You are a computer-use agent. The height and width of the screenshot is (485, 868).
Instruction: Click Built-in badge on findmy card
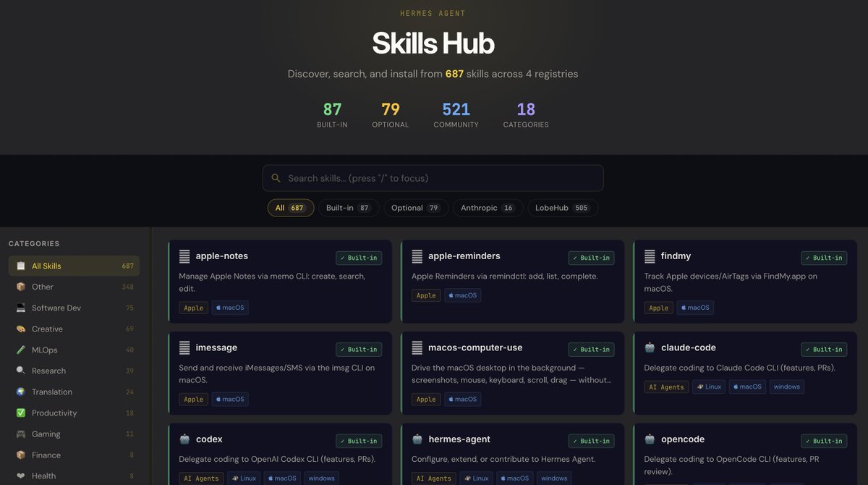[824, 258]
